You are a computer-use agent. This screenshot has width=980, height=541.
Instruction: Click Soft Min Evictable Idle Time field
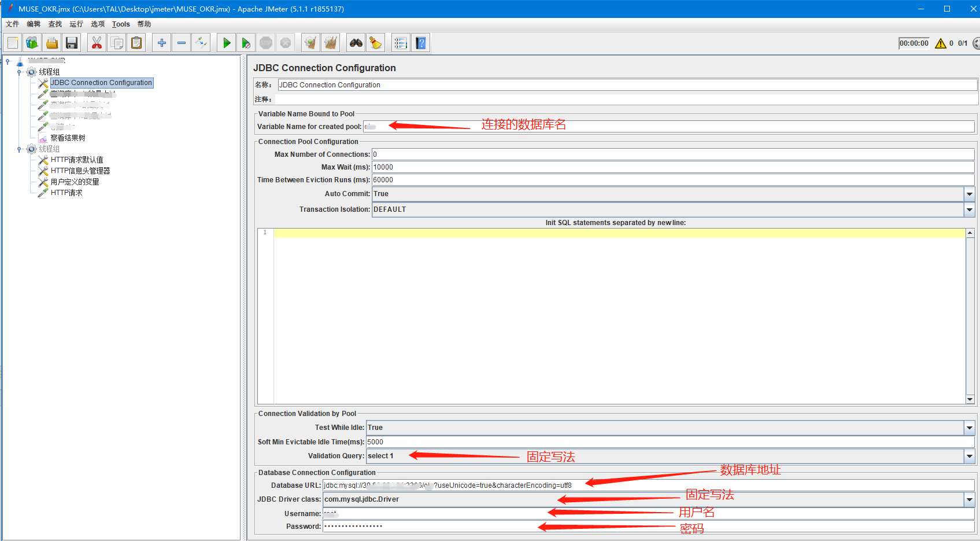(x=670, y=442)
